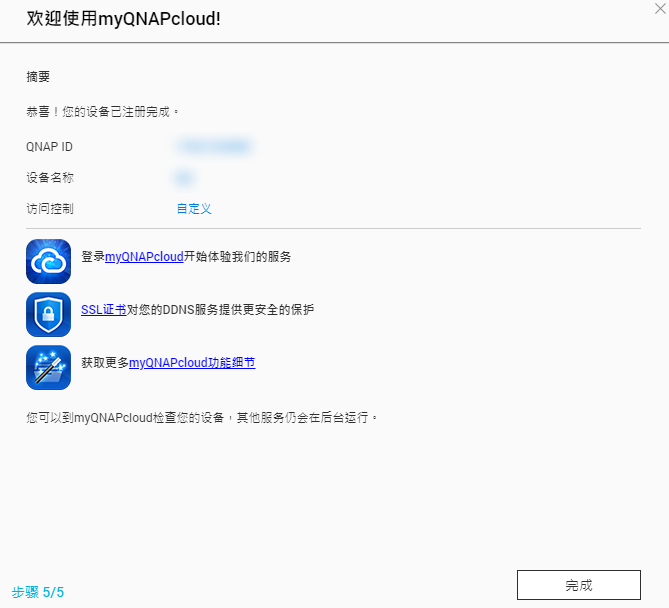The height and width of the screenshot is (608, 669).
Task: Click the blurred QNAP ID value
Action: [x=213, y=147]
